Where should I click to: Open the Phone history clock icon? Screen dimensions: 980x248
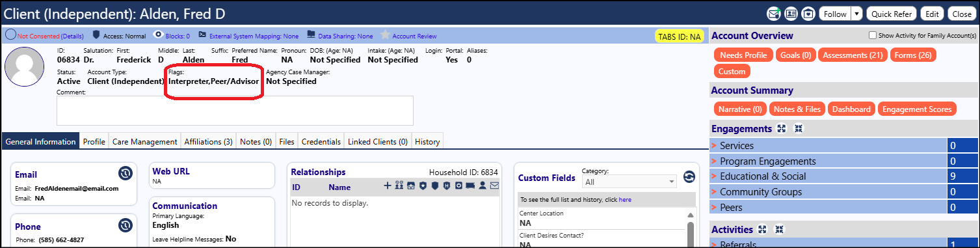(126, 225)
